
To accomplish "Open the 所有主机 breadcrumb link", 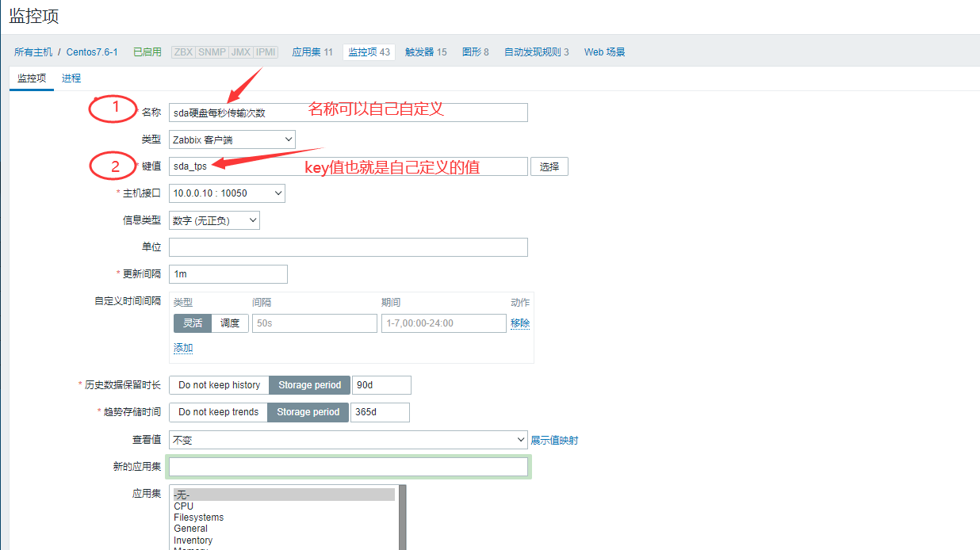I will (33, 52).
